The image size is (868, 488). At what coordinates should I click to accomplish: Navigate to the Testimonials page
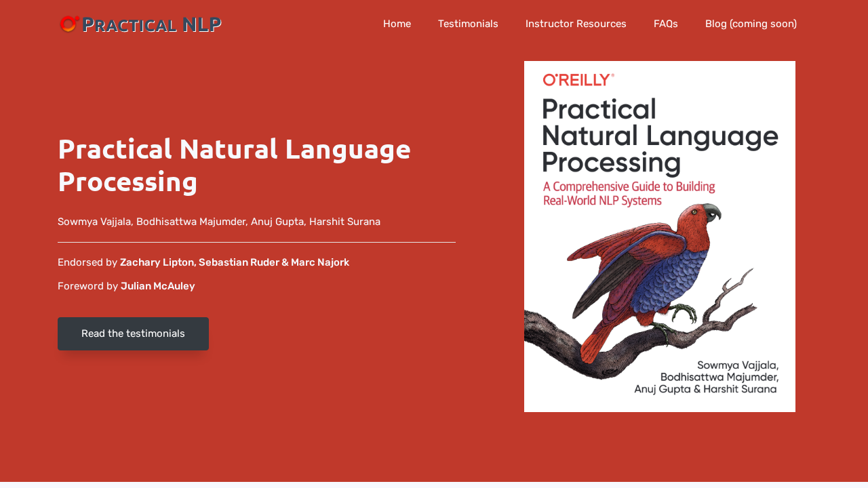468,22
